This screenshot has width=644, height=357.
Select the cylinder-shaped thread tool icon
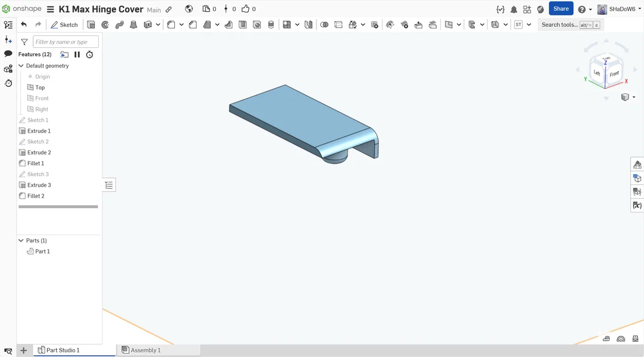tap(271, 25)
